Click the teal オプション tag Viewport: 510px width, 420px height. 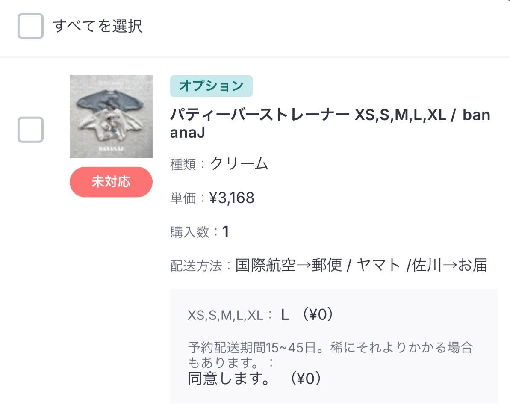211,86
